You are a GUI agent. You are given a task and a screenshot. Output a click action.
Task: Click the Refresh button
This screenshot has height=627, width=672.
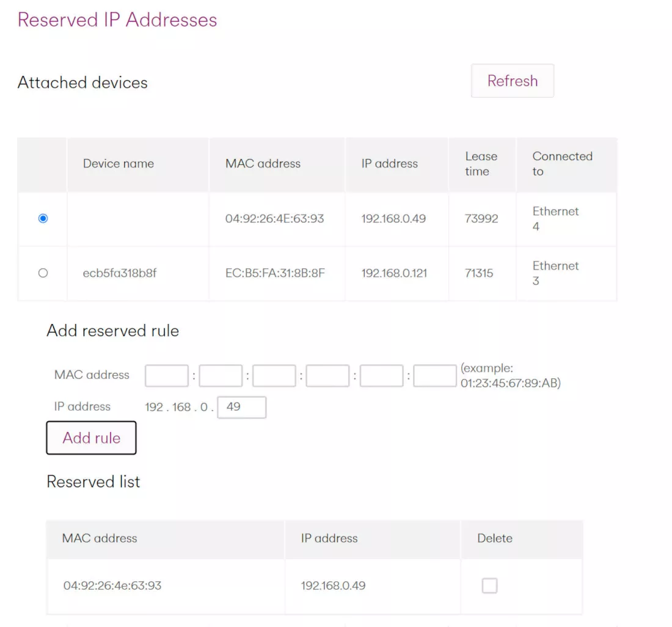512,81
